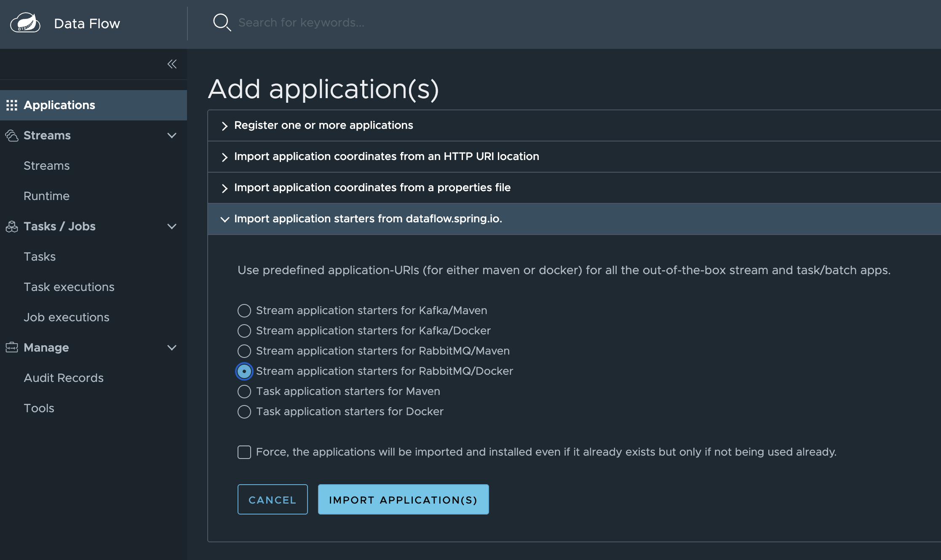Image resolution: width=941 pixels, height=560 pixels.
Task: Click the Add application(s) page heading
Action: click(x=323, y=89)
